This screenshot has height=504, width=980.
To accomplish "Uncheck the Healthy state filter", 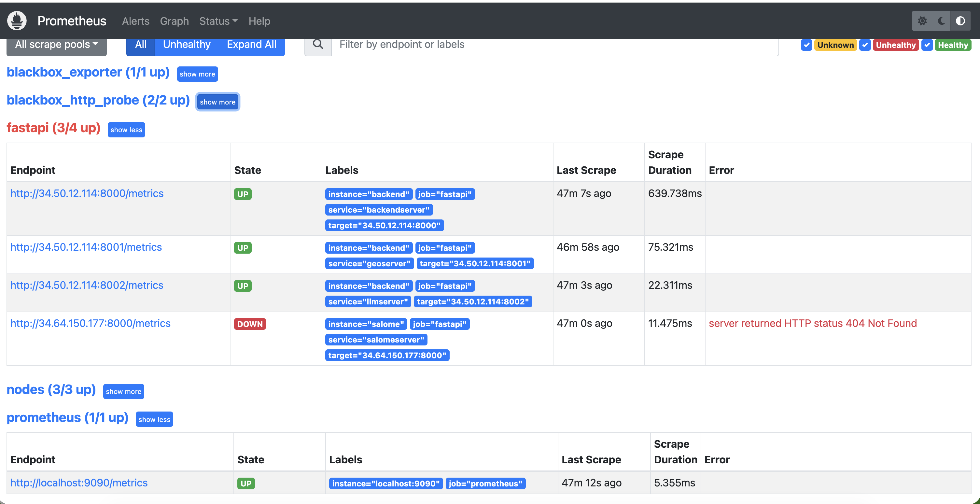I will point(927,45).
